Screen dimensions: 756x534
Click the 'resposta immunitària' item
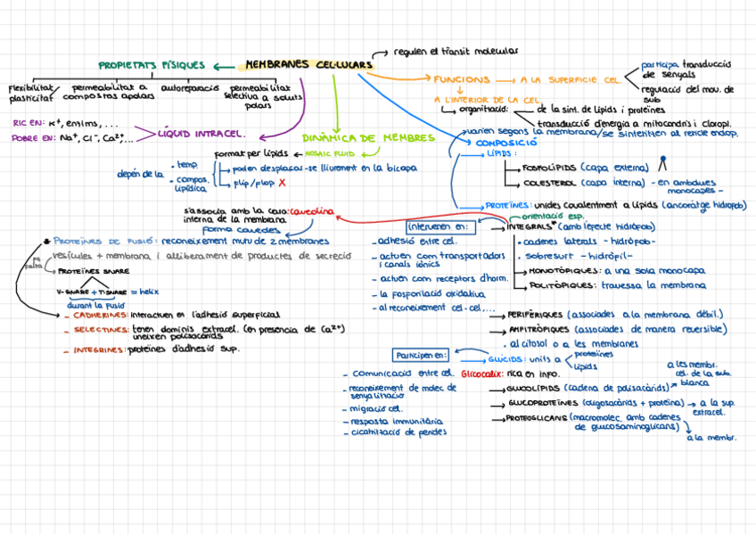coord(397,422)
